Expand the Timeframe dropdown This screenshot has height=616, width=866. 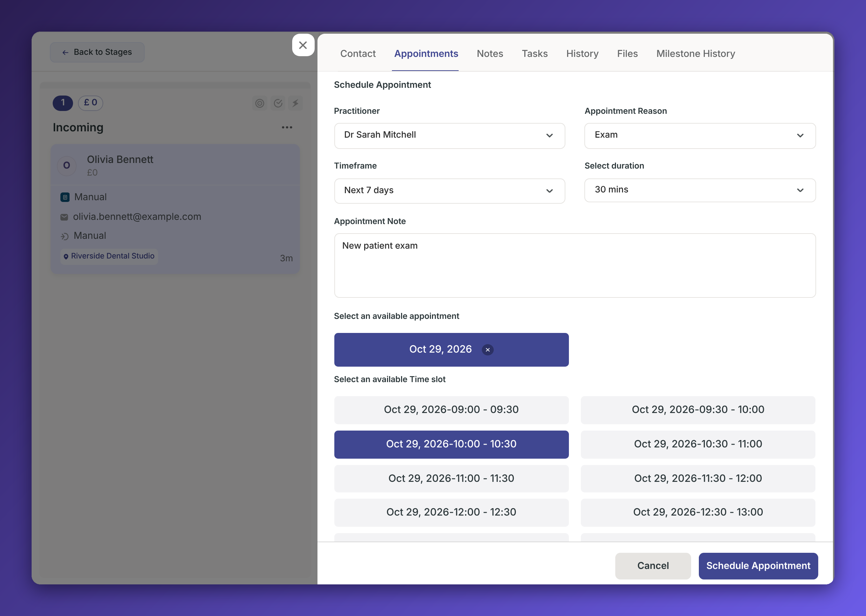click(x=450, y=191)
